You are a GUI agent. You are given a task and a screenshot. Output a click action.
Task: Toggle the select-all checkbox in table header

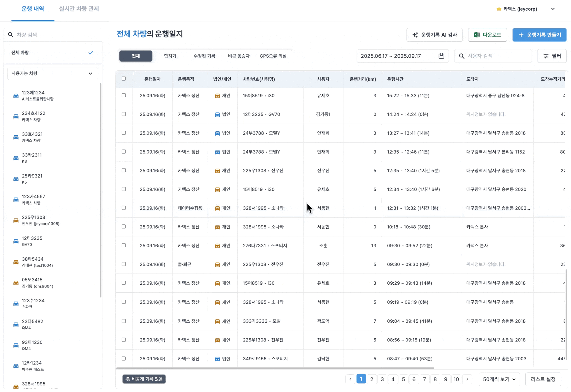[124, 79]
